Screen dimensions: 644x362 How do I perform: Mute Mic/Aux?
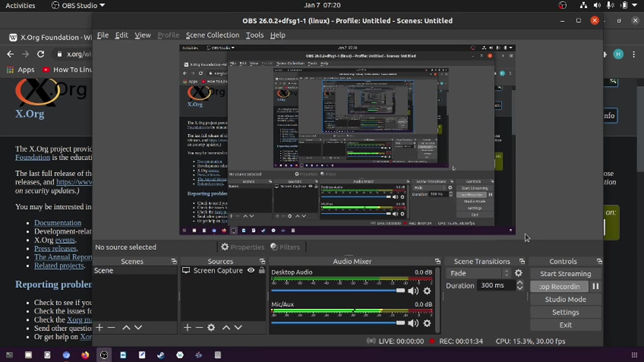(x=413, y=323)
